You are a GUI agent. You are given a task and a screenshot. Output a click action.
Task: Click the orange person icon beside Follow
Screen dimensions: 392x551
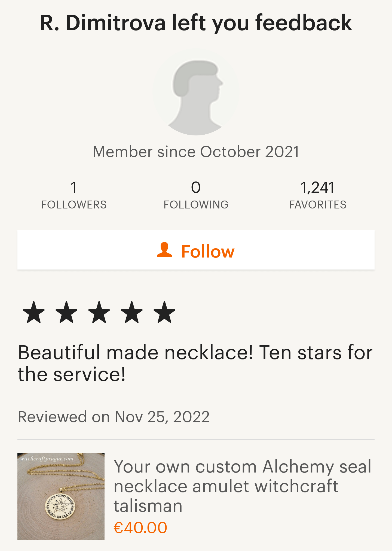pyautogui.click(x=164, y=250)
